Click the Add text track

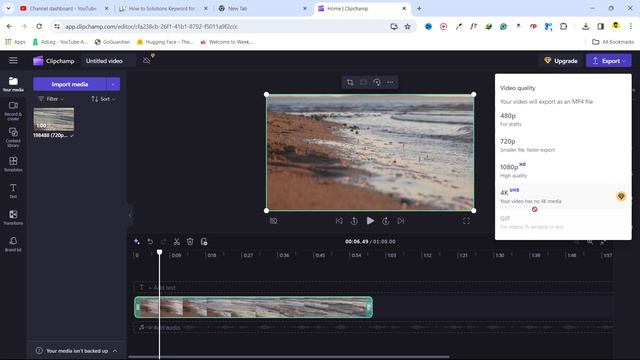pos(373,287)
